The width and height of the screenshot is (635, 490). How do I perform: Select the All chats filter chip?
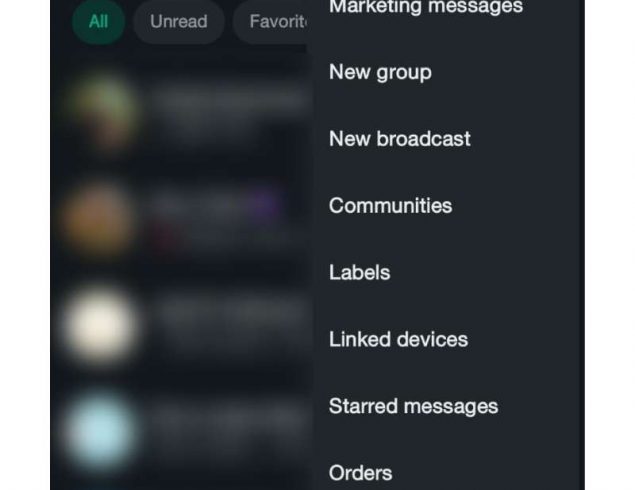pos(98,22)
